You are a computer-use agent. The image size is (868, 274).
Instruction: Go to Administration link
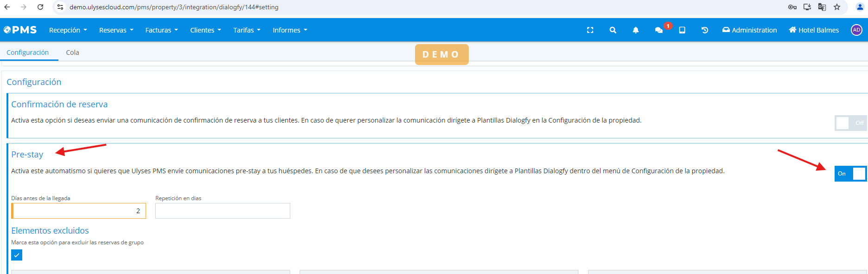tap(749, 30)
